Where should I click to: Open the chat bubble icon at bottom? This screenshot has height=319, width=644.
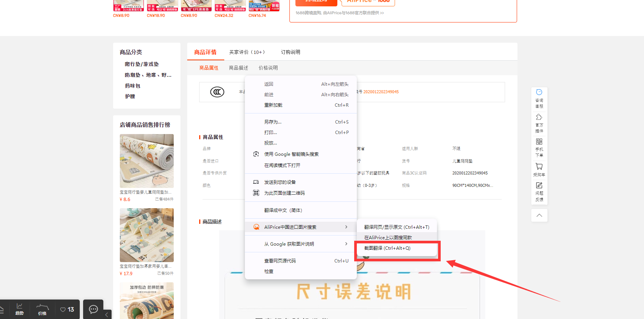[93, 309]
